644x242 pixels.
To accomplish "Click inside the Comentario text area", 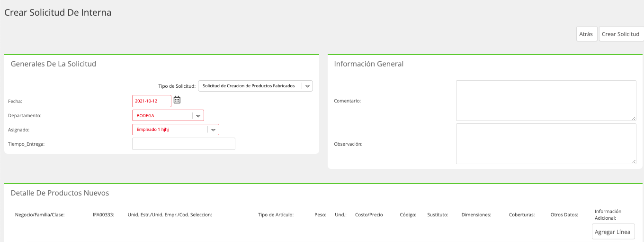I will click(x=546, y=101).
